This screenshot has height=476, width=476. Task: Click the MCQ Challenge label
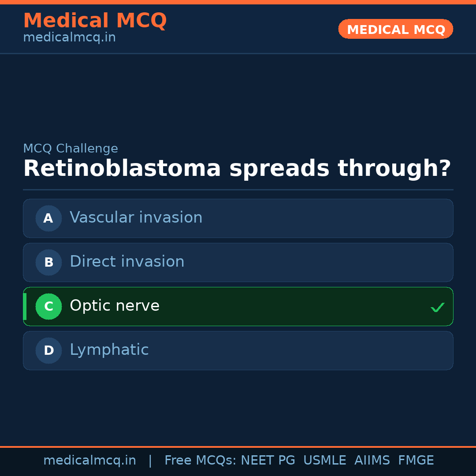coord(71,149)
